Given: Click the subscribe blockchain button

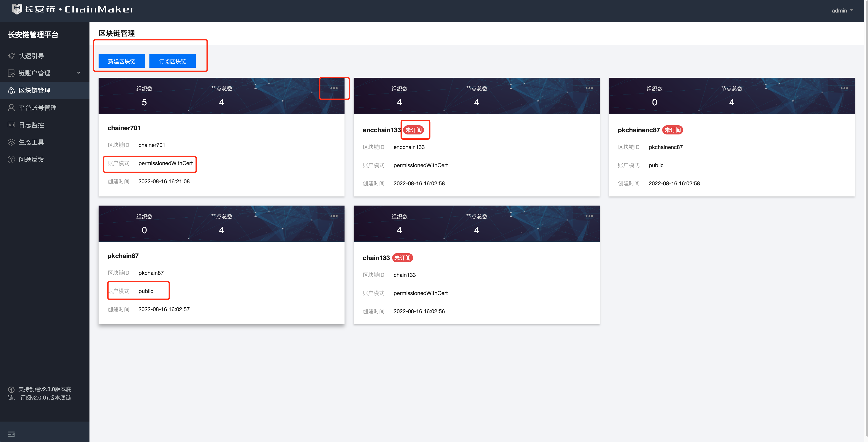Looking at the screenshot, I should pyautogui.click(x=172, y=61).
